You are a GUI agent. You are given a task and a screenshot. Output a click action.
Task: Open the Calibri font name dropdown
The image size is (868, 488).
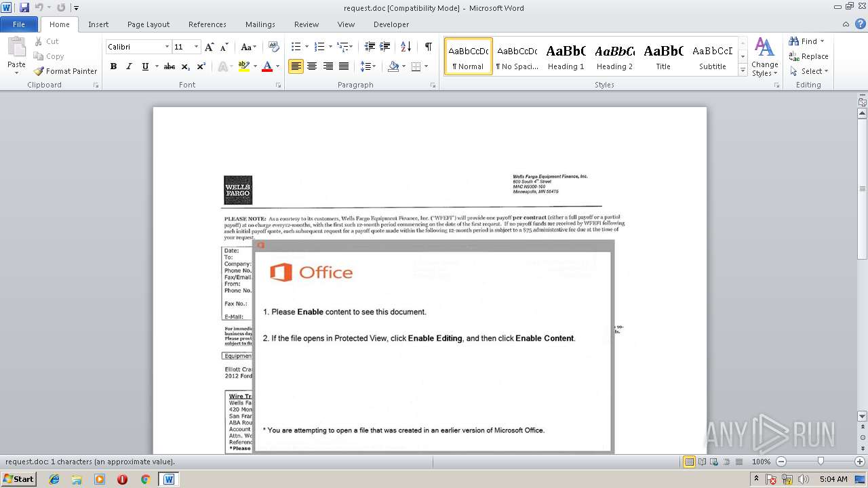click(167, 47)
